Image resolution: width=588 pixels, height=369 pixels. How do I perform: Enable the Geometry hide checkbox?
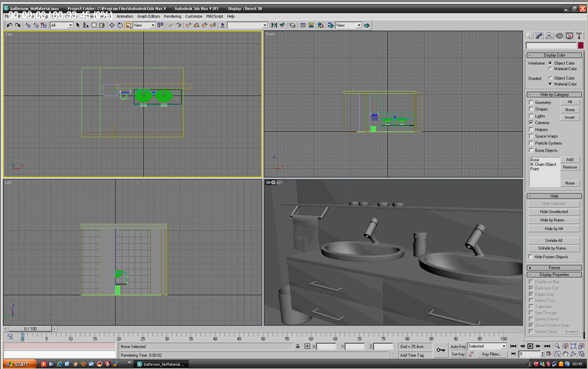(531, 103)
